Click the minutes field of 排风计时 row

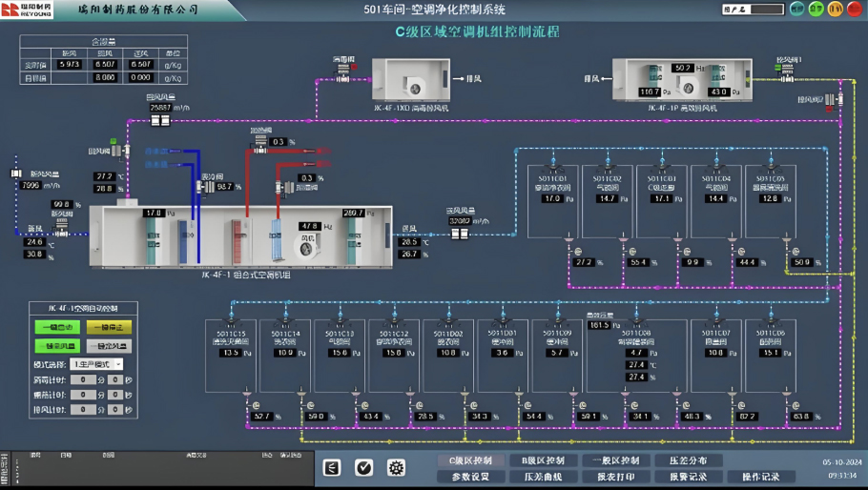83,410
